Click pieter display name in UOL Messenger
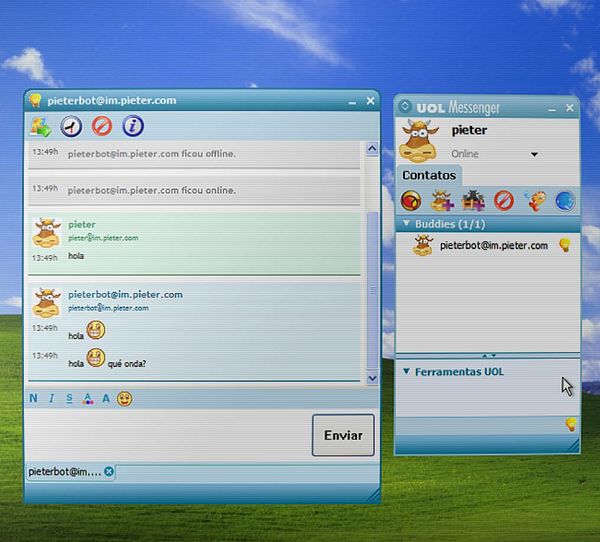This screenshot has height=542, width=600. coord(469,130)
